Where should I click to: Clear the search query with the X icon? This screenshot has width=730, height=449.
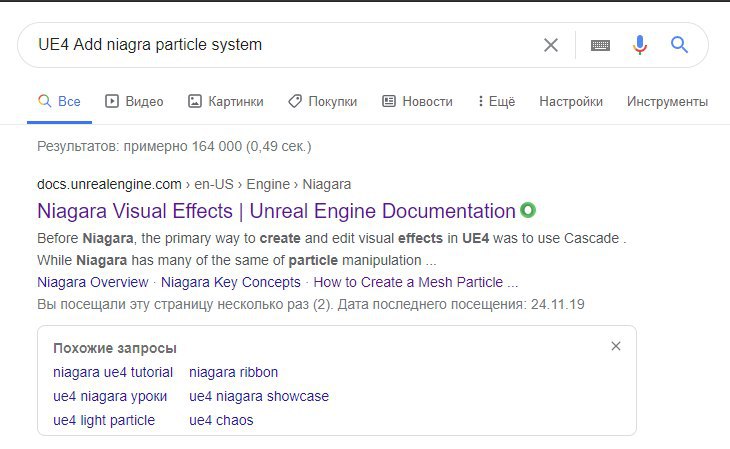[551, 45]
